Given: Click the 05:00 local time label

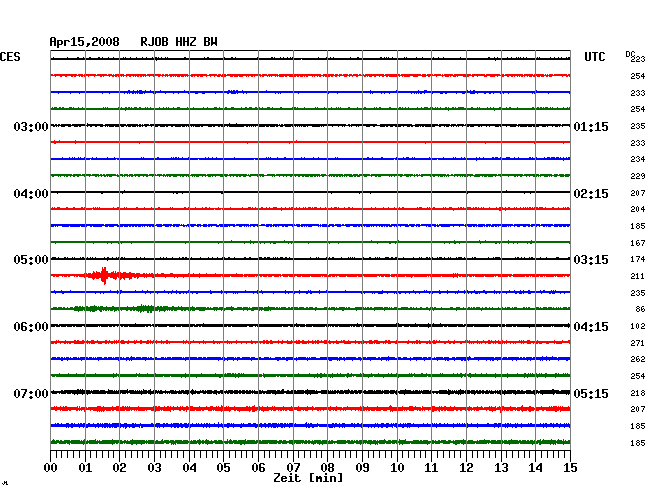Looking at the screenshot, I should (31, 260).
